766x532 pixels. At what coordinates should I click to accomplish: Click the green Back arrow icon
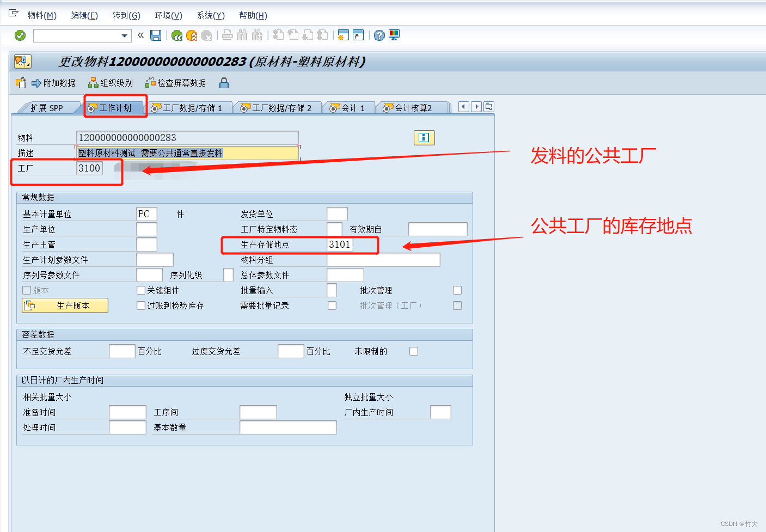176,35
